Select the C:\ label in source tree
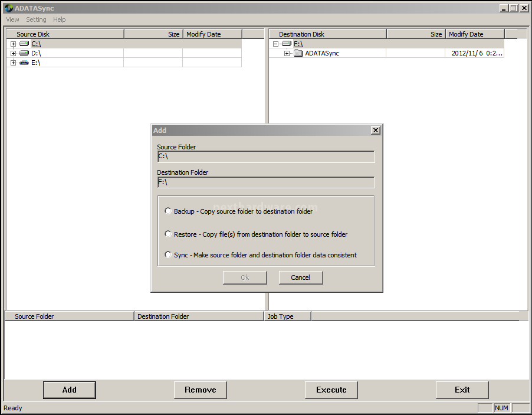Screen dimensions: 532x415 tap(36, 44)
